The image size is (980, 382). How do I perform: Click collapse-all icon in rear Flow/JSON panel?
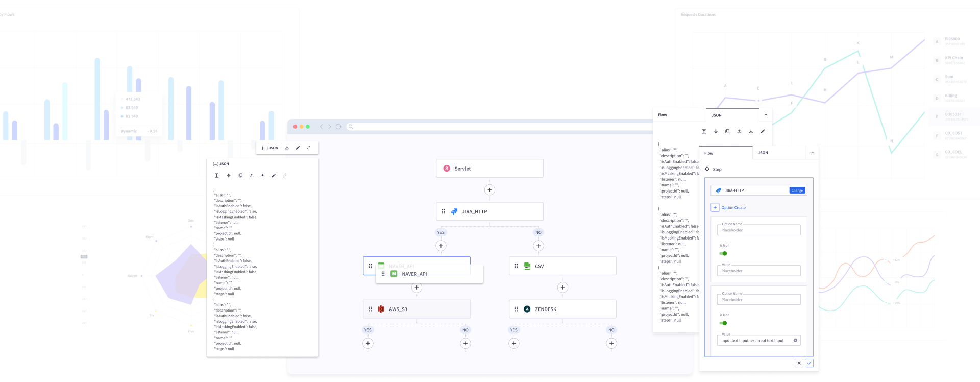coord(716,131)
